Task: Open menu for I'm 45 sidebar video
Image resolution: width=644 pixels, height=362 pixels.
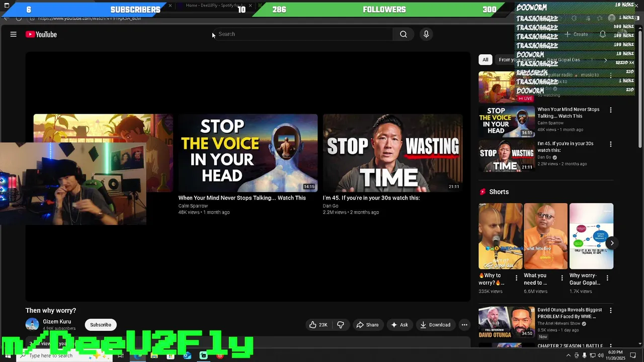Action: click(611, 144)
